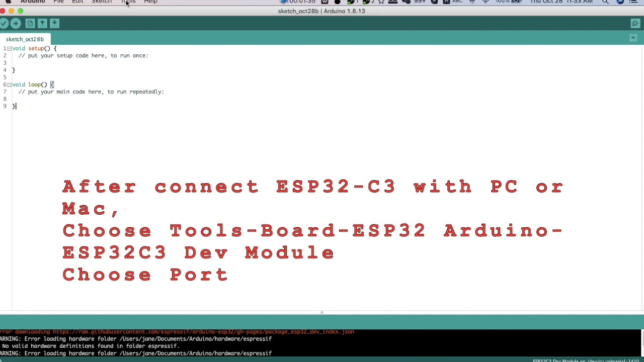644x362 pixels.
Task: Open the Edit menu
Action: (77, 2)
